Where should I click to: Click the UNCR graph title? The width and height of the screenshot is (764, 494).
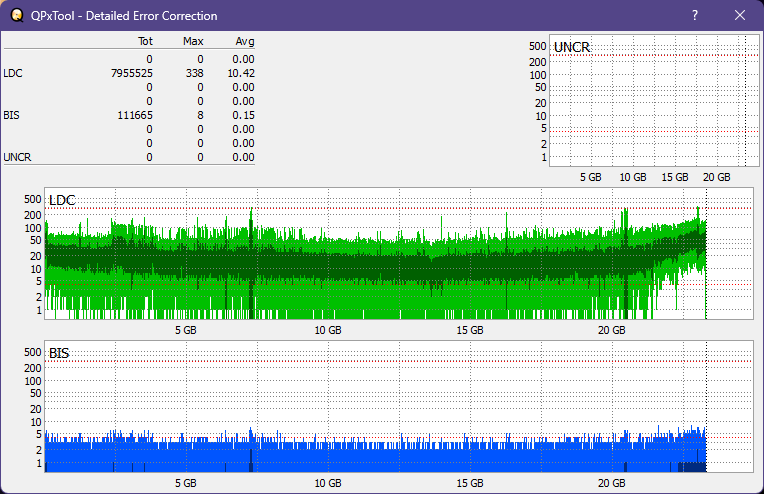tap(572, 47)
